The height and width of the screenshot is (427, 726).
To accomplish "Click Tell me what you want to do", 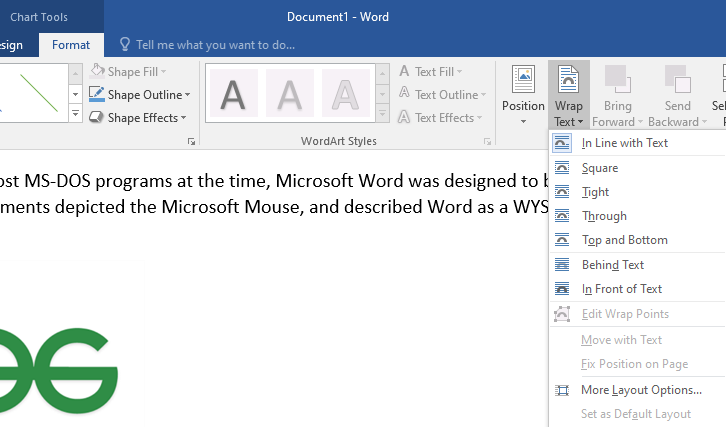I will point(215,45).
